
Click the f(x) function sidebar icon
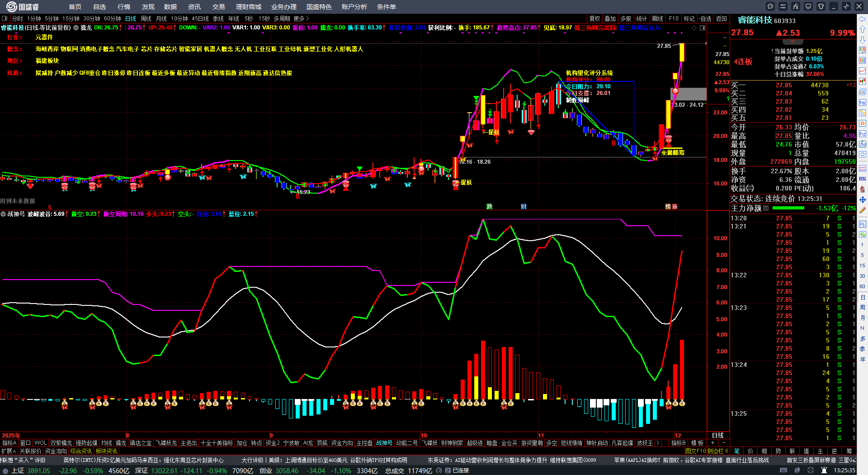point(863,144)
